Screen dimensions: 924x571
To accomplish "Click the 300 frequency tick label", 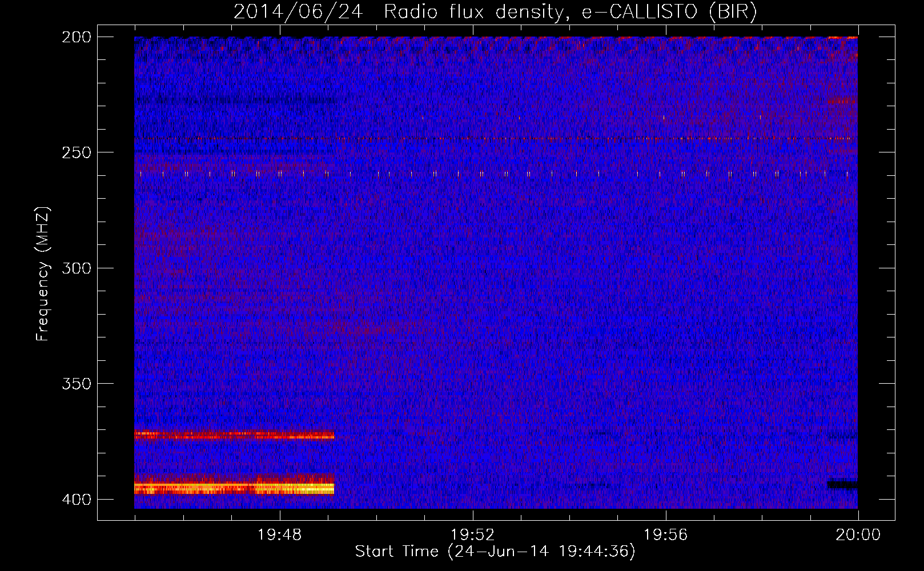I will pos(77,268).
